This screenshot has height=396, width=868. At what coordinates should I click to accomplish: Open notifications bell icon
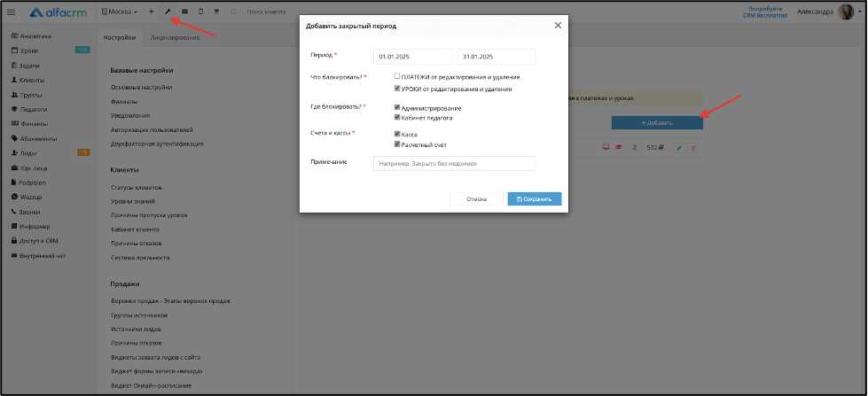click(233, 12)
